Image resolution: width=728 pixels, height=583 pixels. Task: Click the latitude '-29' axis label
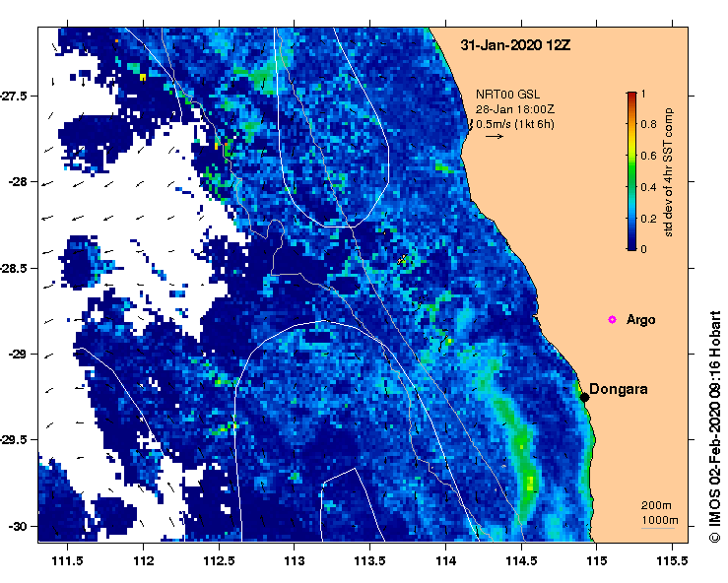tap(18, 355)
